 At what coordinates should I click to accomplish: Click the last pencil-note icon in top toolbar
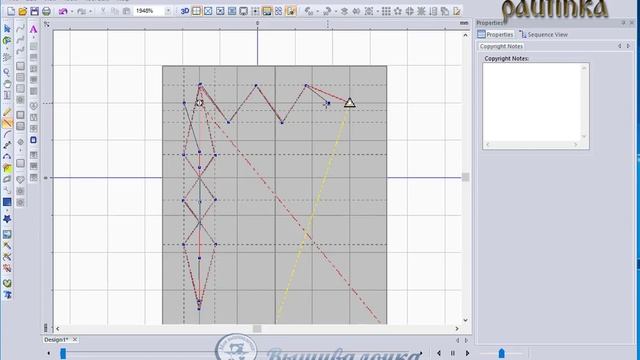(457, 11)
